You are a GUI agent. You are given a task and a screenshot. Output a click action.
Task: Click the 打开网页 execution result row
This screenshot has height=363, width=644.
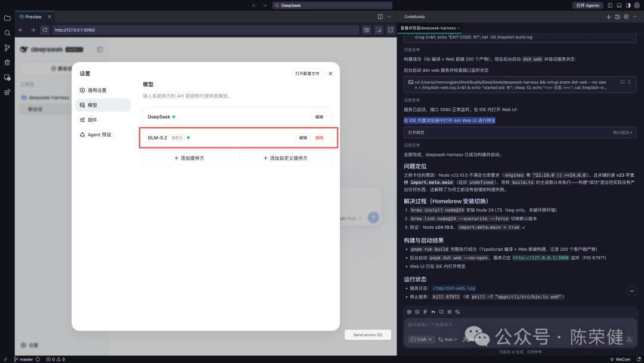[x=520, y=133]
